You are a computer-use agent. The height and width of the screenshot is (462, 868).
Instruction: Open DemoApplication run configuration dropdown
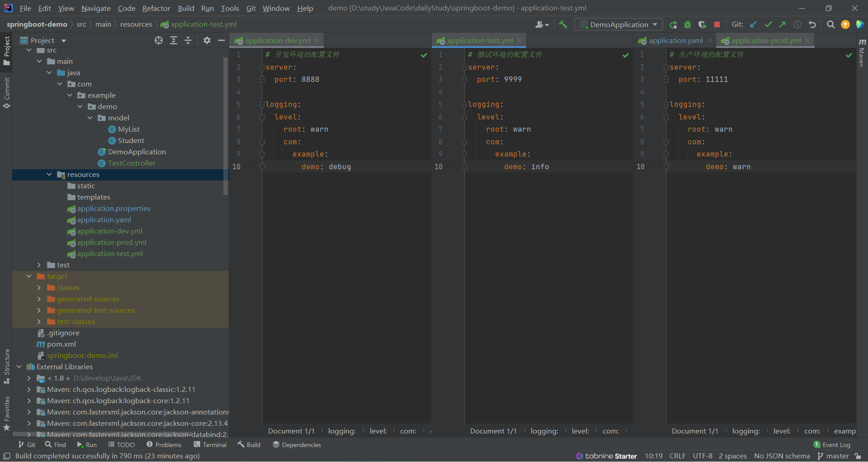coord(618,24)
